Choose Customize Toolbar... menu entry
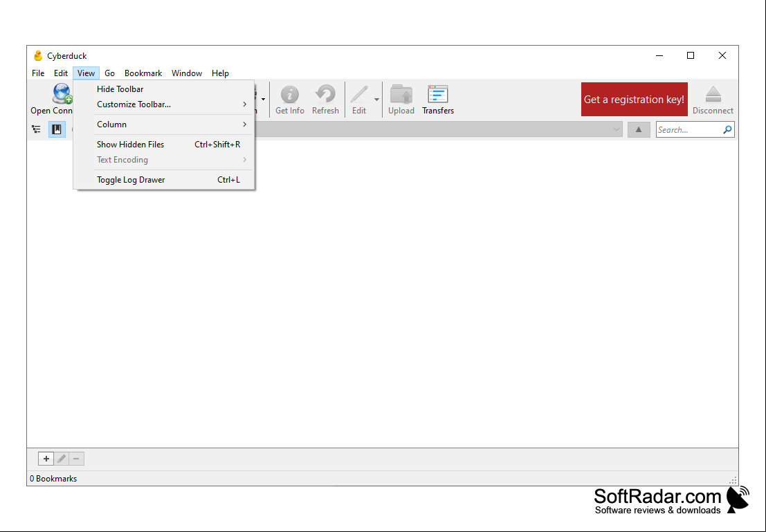Viewport: 766px width, 532px height. coord(164,104)
